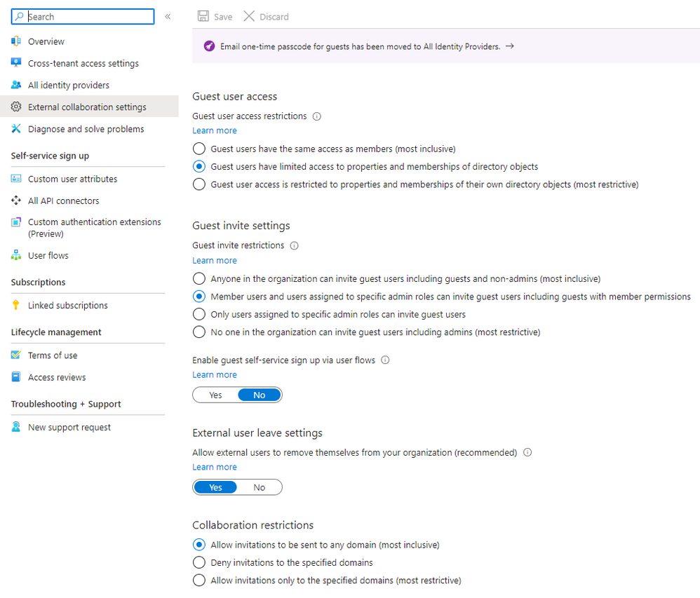Viewport: 700px width, 598px height.
Task: Collapse the sidebar with the double chevron
Action: point(168,16)
